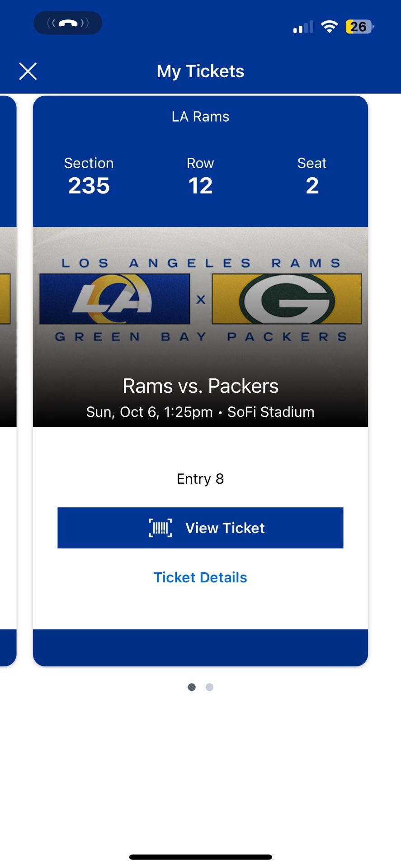Select the first page indicator dot
This screenshot has height=868, width=401.
tap(192, 687)
